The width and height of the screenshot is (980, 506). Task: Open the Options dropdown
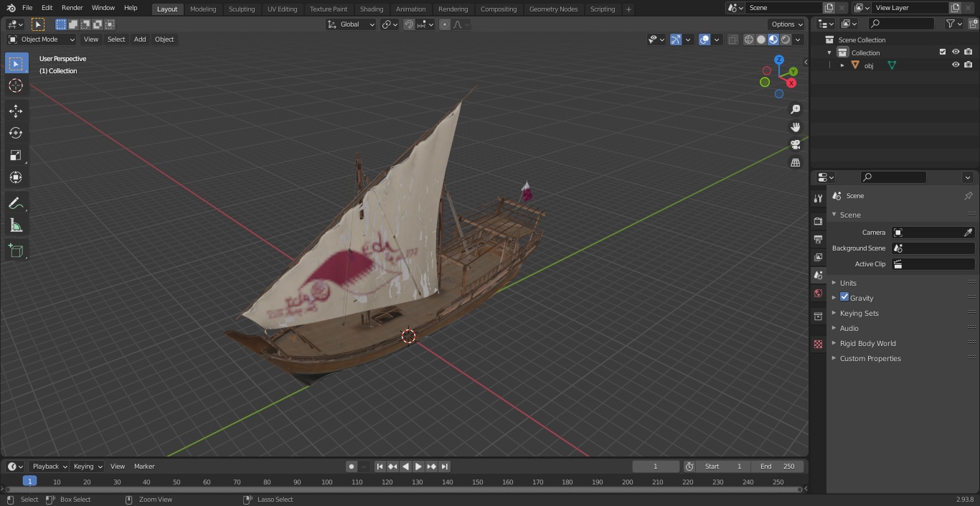pyautogui.click(x=787, y=24)
